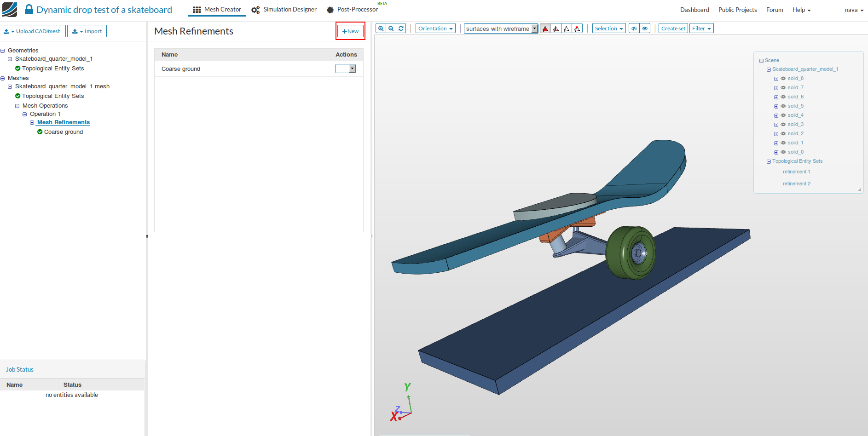Open the Selection dropdown
The image size is (868, 436).
click(x=609, y=29)
